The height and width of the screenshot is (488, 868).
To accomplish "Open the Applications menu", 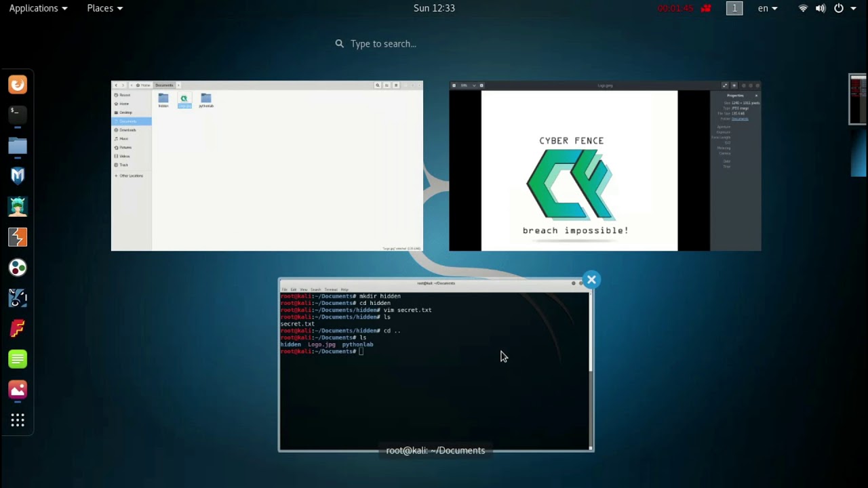I will [38, 8].
